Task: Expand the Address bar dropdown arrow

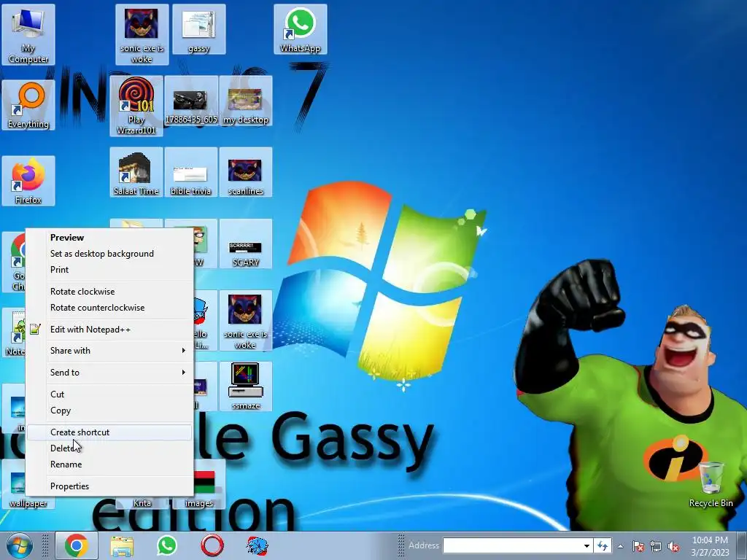Action: (587, 545)
